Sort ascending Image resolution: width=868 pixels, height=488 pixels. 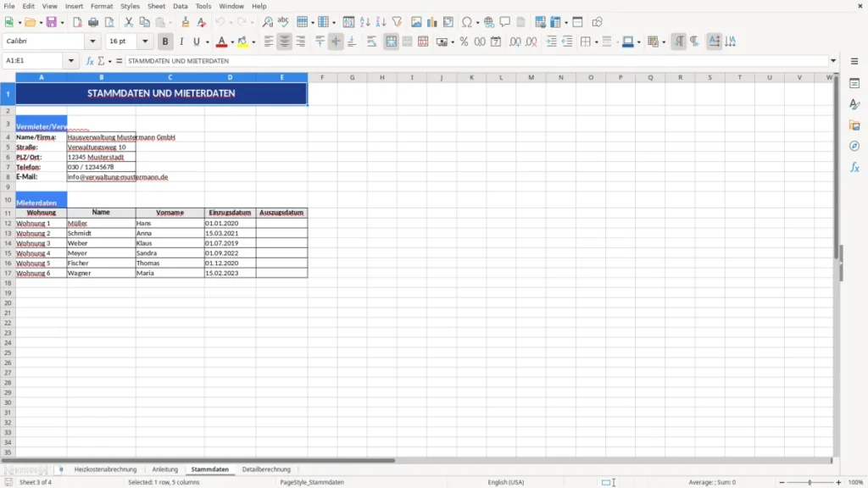click(364, 22)
